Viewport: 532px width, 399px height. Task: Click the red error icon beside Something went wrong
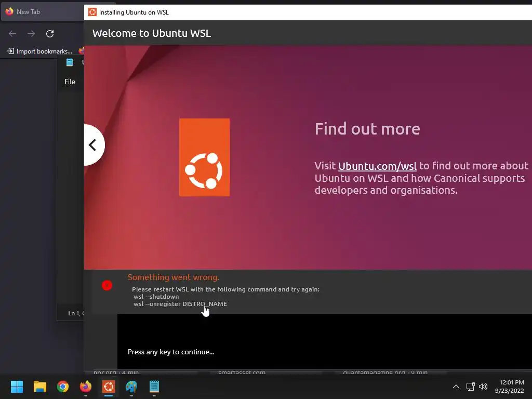click(107, 285)
